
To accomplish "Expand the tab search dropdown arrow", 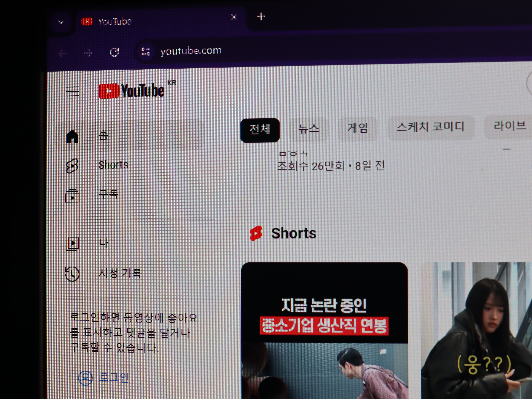I will coord(61,22).
